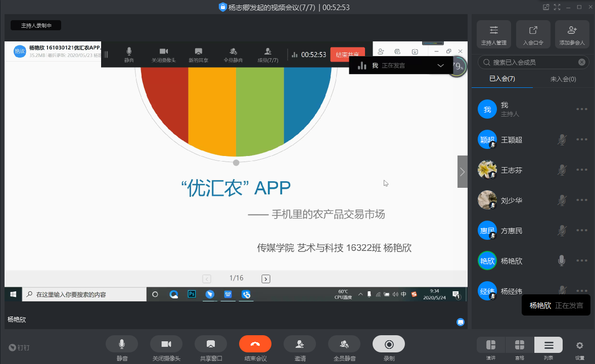Invite participants from the bottom bar
This screenshot has height=364, width=595.
coord(300,344)
